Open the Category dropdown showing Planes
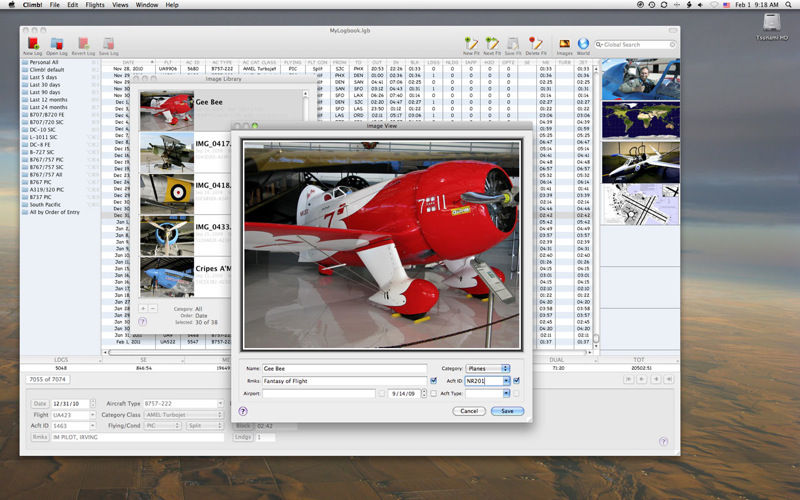 click(487, 368)
